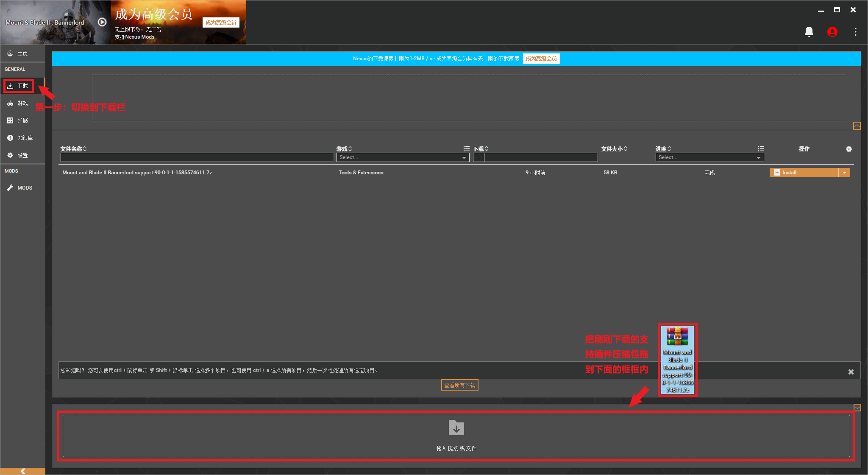Screen dimensions: 868x475
Task: Change the = comparison operator
Action: click(479, 157)
